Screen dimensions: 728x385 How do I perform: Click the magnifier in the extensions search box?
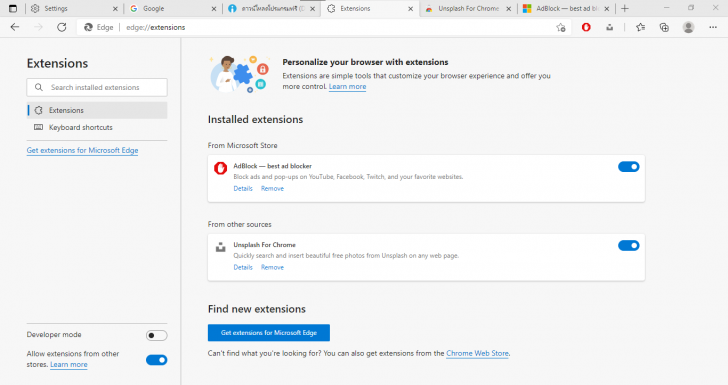39,87
